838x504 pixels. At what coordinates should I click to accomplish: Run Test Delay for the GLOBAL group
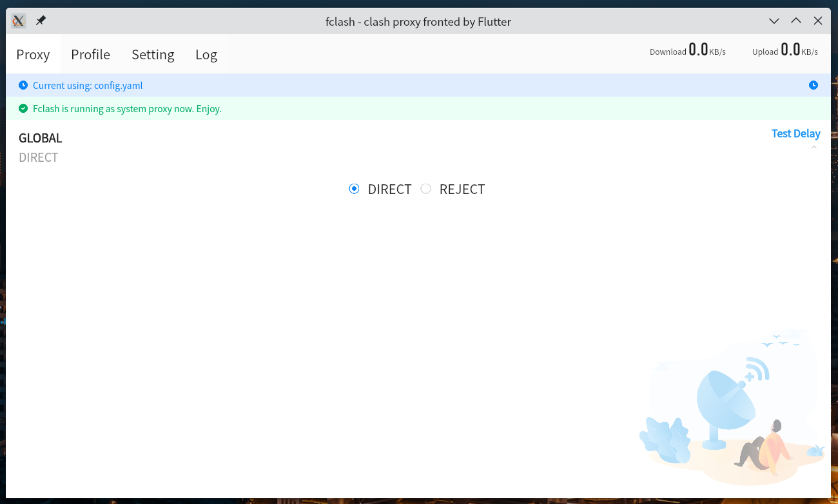point(796,133)
